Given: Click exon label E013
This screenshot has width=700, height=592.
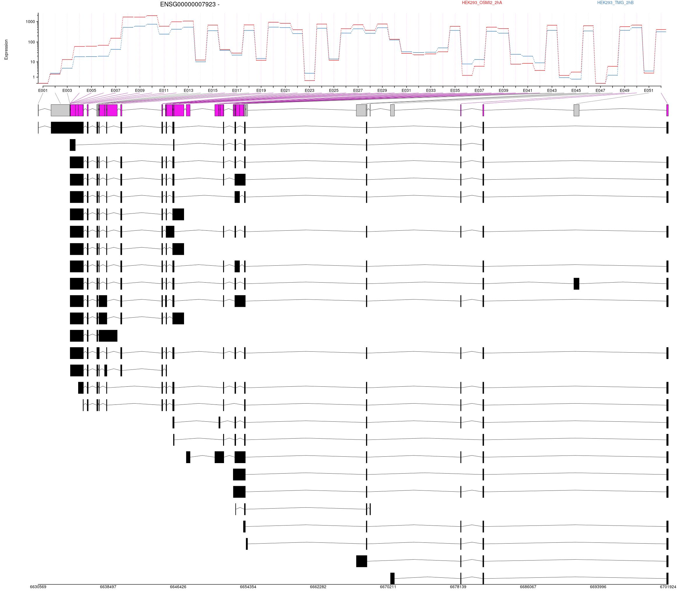Looking at the screenshot, I should [x=188, y=91].
